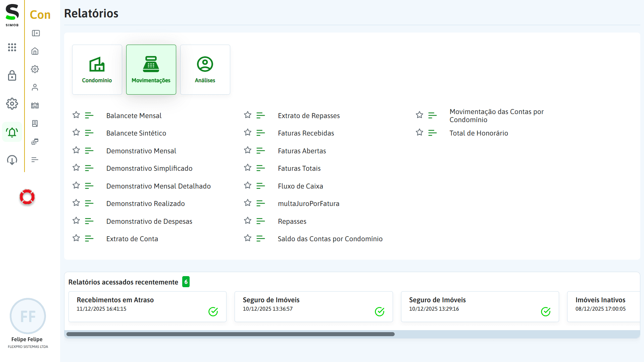
Task: Expand list icon next to Extrato de Repasses
Action: 261,115
